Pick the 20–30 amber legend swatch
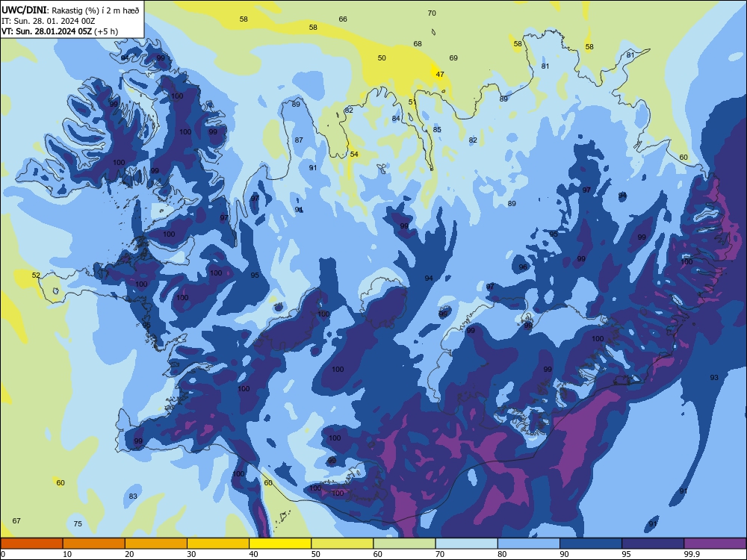 pyautogui.click(x=156, y=544)
